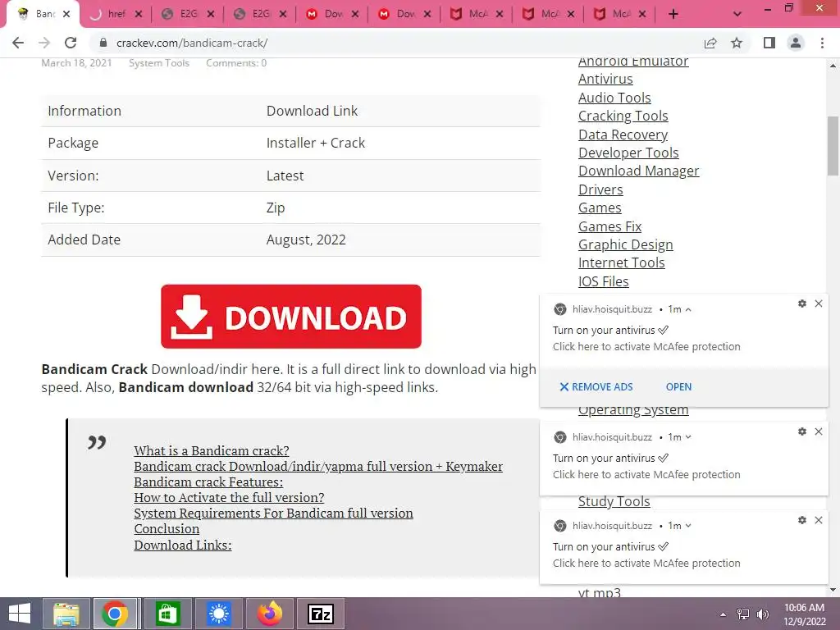Open the Games category link

click(600, 208)
